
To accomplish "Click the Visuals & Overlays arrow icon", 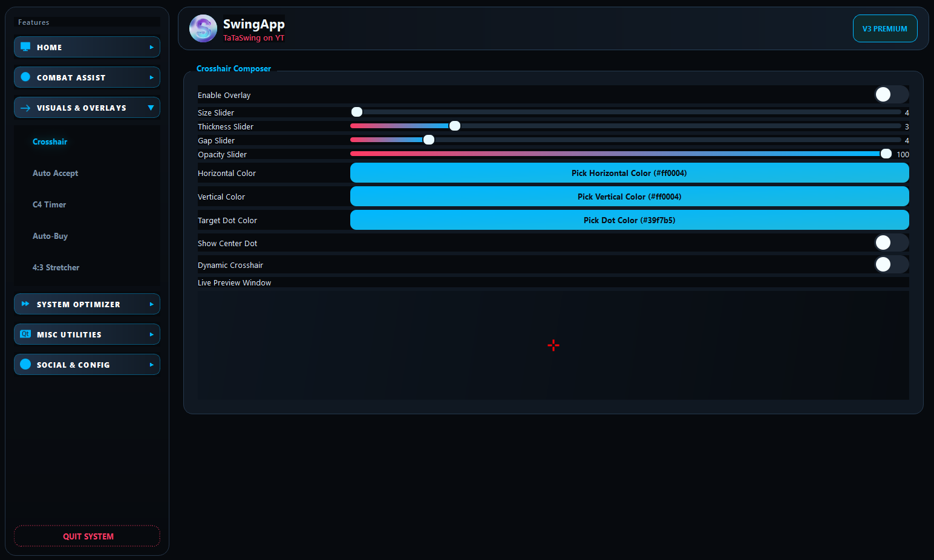I will pos(25,108).
